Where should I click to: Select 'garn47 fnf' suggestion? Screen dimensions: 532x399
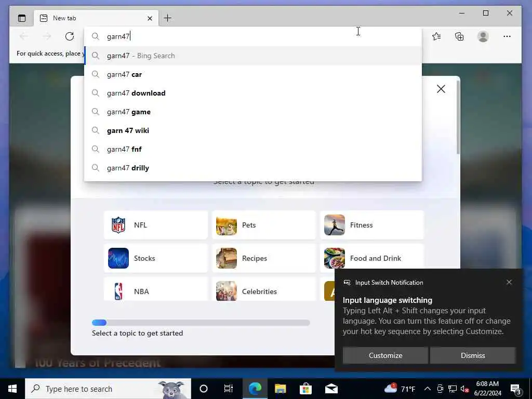253,149
